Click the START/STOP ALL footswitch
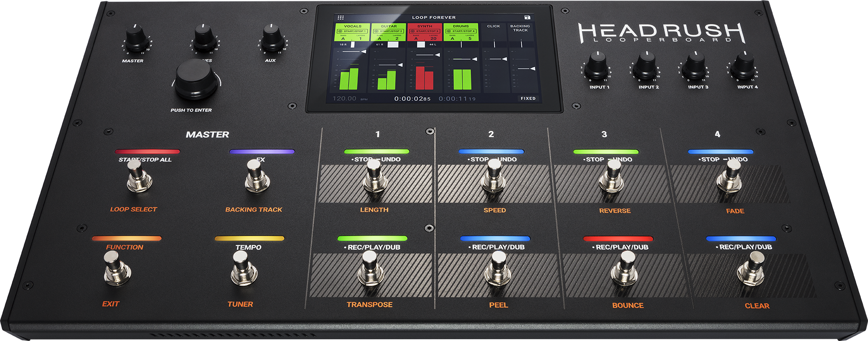 138,175
